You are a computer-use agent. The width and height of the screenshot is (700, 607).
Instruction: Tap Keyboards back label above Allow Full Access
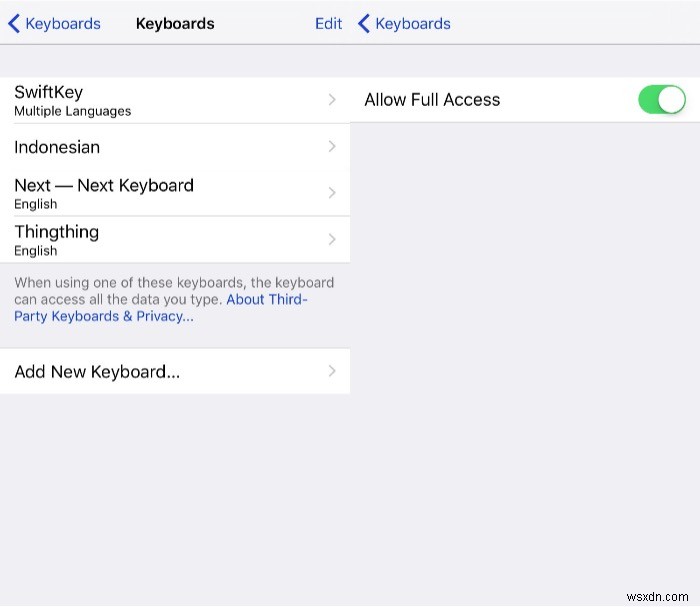click(x=413, y=24)
